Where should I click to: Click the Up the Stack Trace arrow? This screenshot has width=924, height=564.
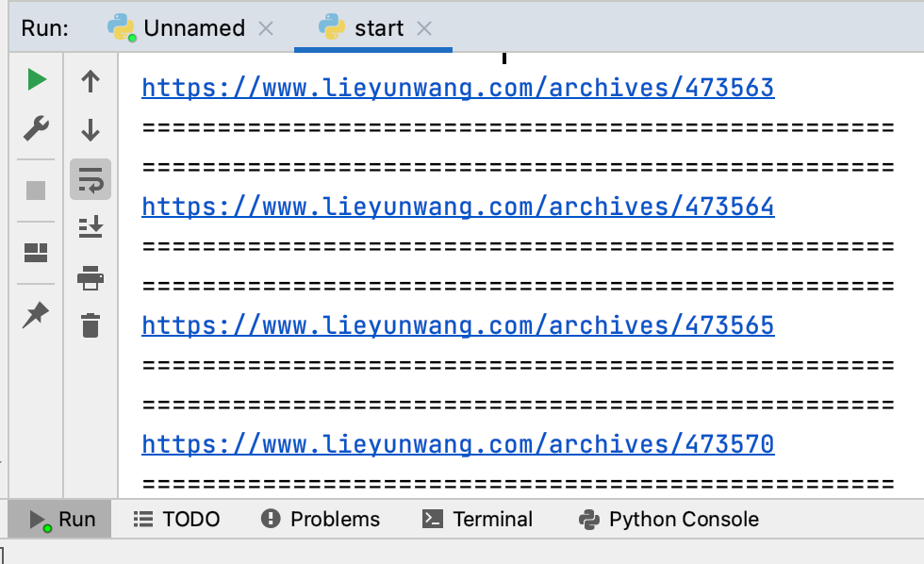tap(91, 81)
